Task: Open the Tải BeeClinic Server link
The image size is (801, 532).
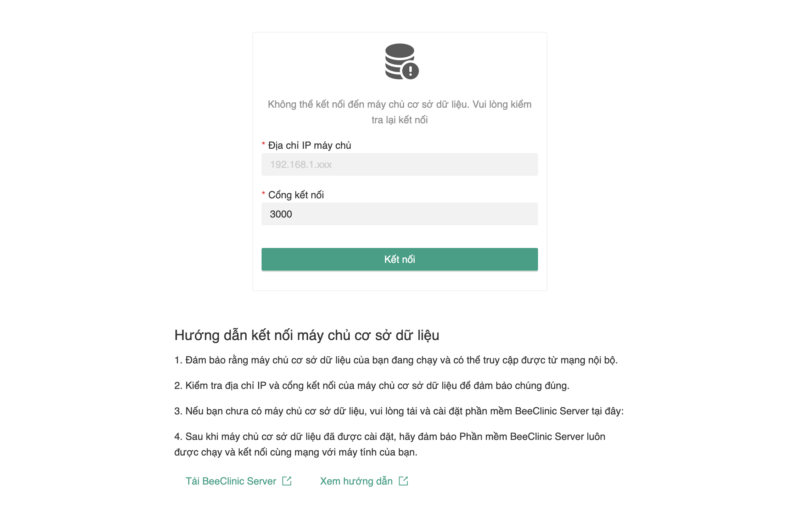Action: 231,481
